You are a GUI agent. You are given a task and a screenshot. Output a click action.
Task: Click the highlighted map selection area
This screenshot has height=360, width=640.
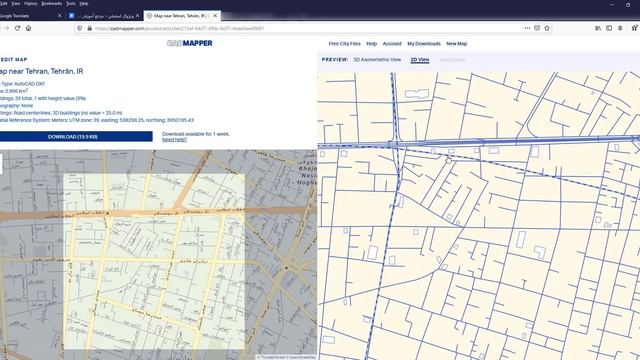point(154,261)
